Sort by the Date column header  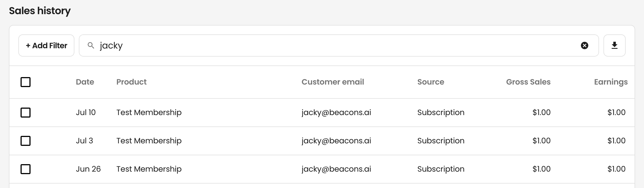(85, 82)
